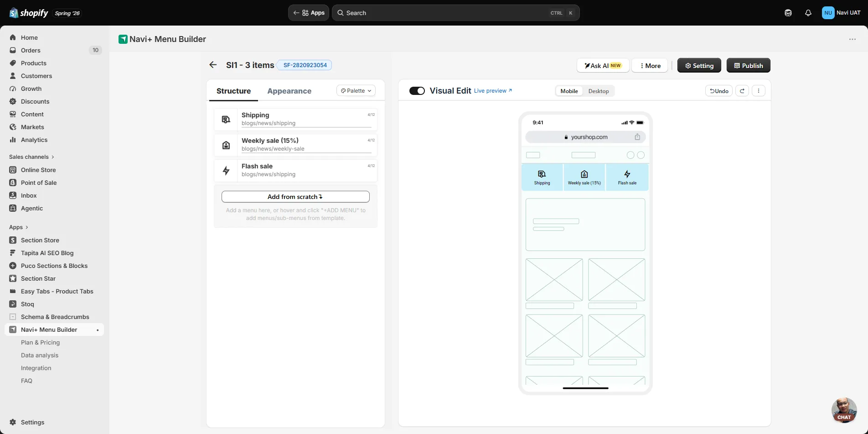
Task: Click the Setting button
Action: click(x=699, y=66)
